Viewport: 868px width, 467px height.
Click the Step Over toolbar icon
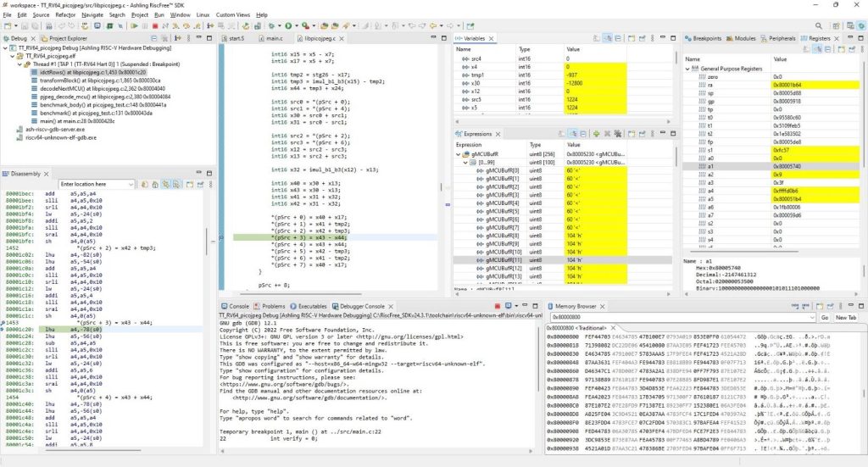click(186, 25)
